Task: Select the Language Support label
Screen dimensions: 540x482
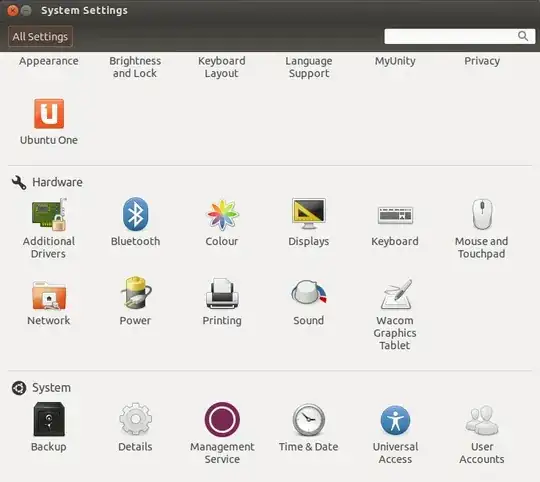Action: click(x=309, y=67)
